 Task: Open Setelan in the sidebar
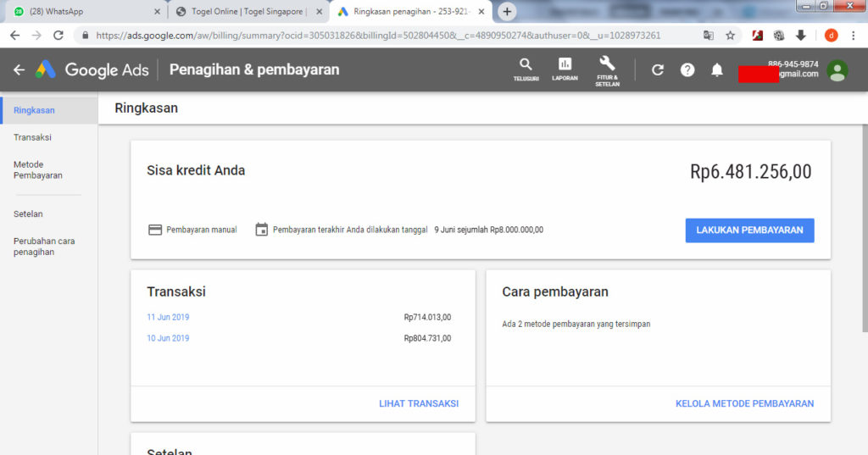[x=28, y=214]
